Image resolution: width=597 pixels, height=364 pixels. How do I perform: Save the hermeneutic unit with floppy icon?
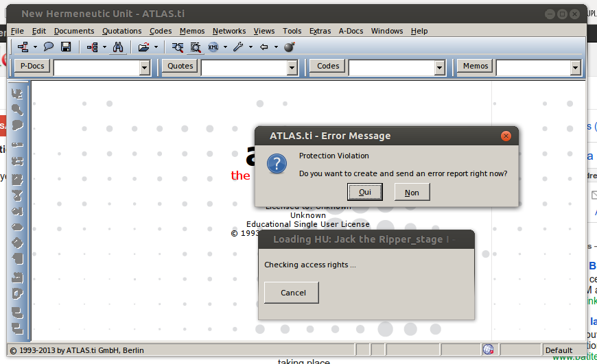click(66, 47)
